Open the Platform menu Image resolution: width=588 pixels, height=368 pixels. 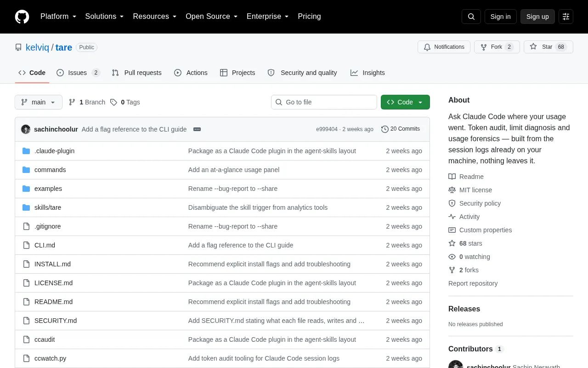point(58,17)
